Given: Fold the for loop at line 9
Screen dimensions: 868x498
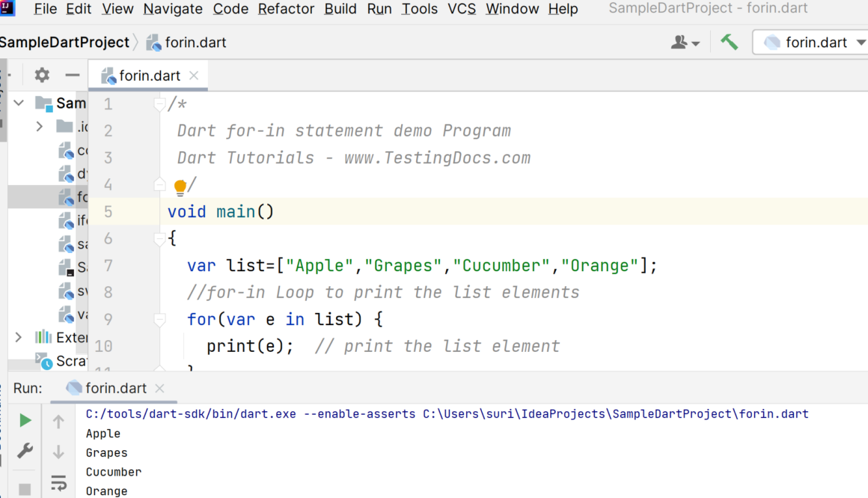Looking at the screenshot, I should [159, 320].
